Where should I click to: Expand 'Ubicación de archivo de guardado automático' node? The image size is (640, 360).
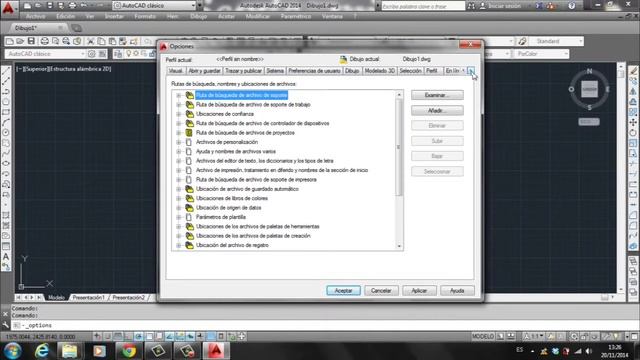point(178,189)
